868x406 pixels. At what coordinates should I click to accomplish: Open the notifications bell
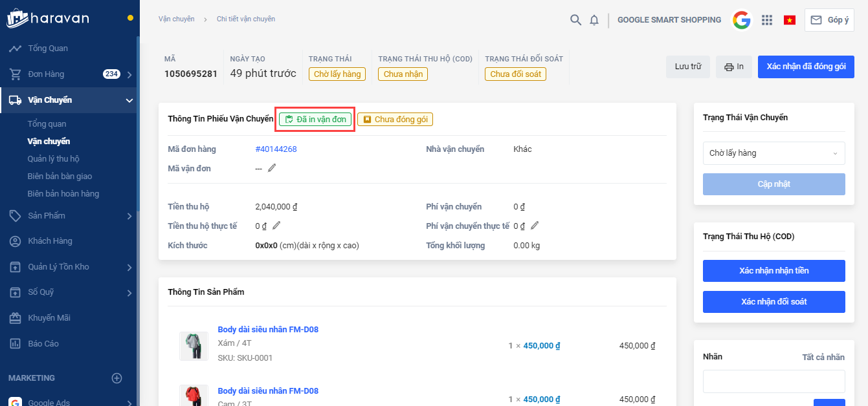tap(594, 20)
